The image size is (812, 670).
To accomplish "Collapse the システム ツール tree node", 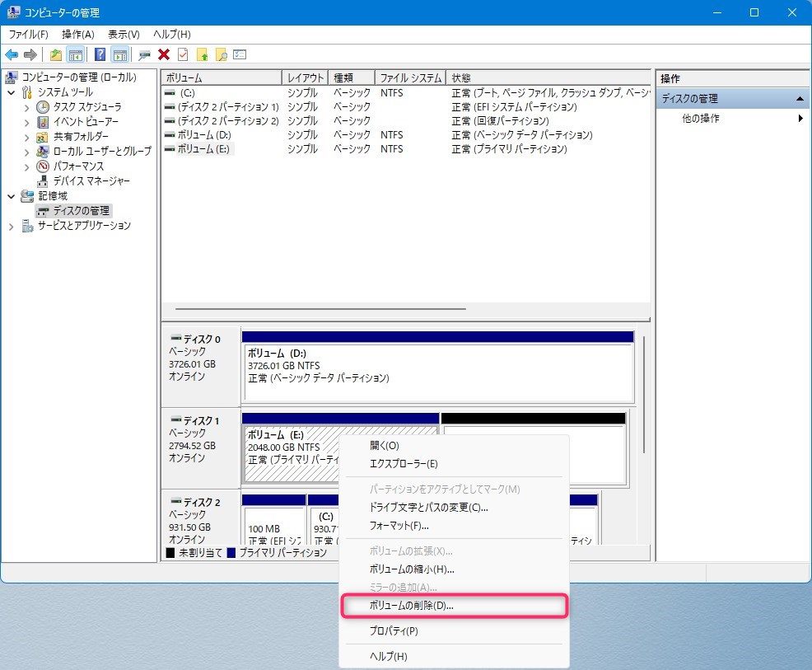I will point(12,92).
